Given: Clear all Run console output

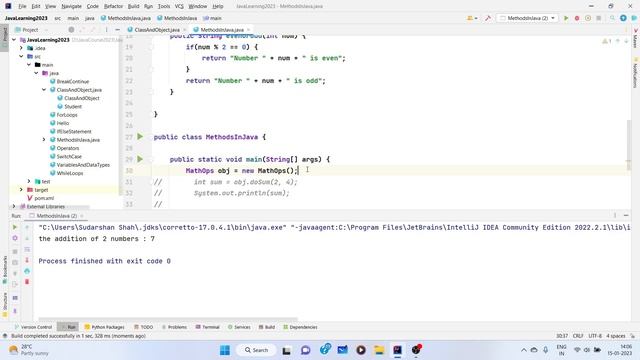Looking at the screenshot, I should point(27,282).
